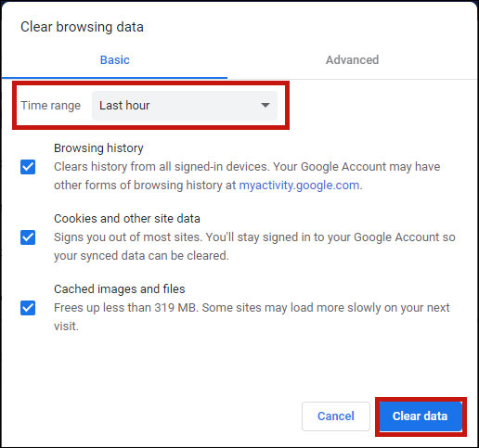Uncheck Cached images and files checkbox
The height and width of the screenshot is (448, 479).
(x=28, y=308)
